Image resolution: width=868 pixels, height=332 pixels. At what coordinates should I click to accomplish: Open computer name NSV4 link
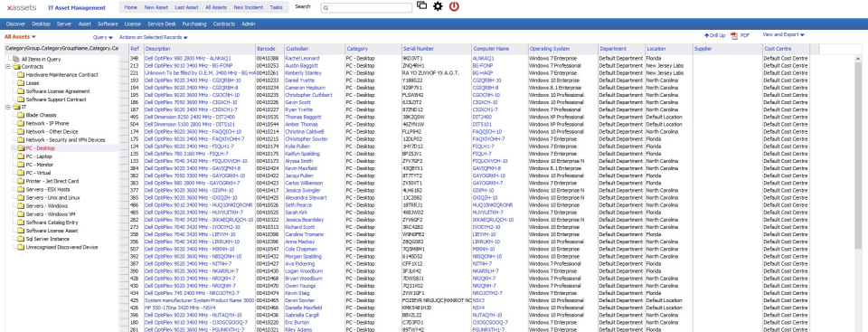click(x=478, y=308)
